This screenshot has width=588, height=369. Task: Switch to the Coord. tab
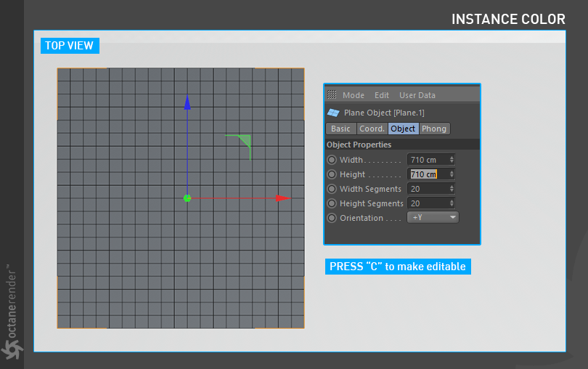372,129
